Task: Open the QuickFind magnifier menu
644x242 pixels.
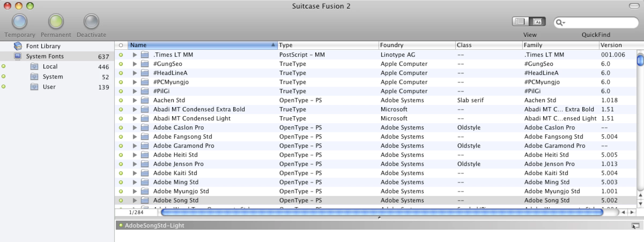Action: (560, 22)
